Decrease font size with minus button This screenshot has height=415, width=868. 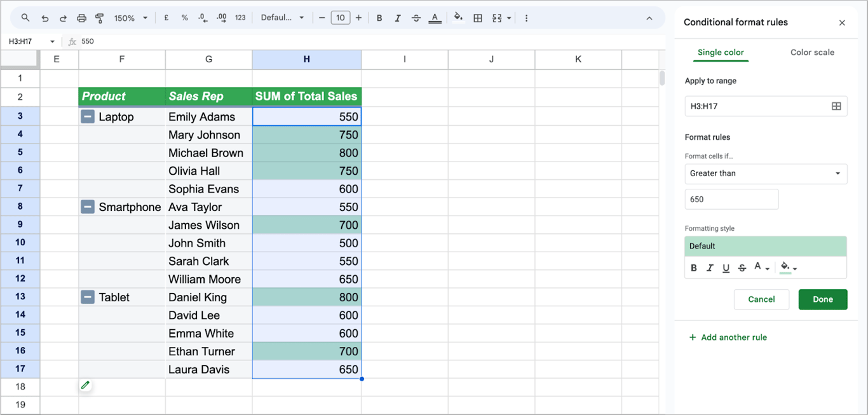pyautogui.click(x=322, y=18)
